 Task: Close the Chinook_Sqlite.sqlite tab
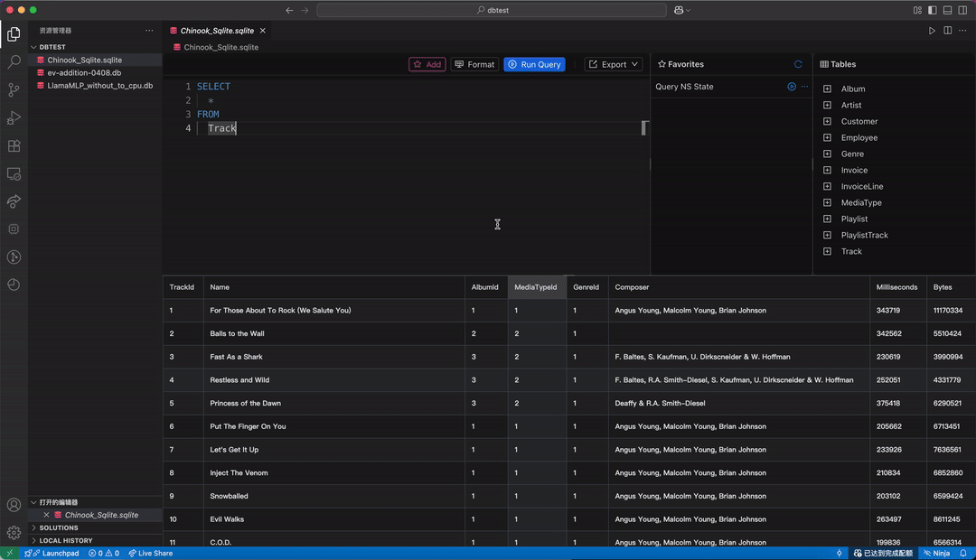pos(263,31)
